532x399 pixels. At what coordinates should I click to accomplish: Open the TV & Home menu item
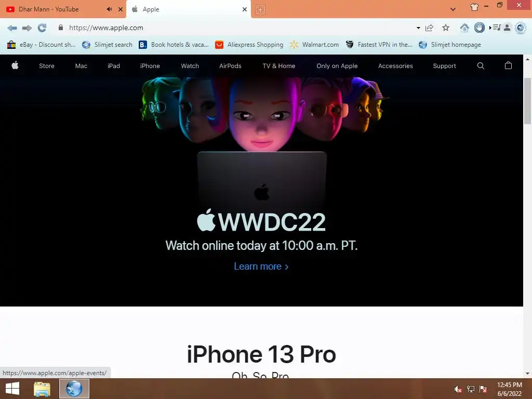pyautogui.click(x=279, y=66)
